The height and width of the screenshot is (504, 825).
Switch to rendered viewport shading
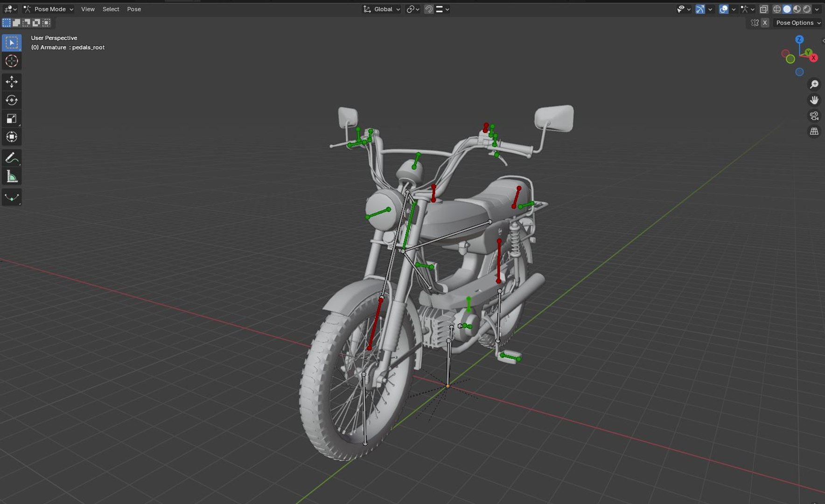click(x=806, y=9)
